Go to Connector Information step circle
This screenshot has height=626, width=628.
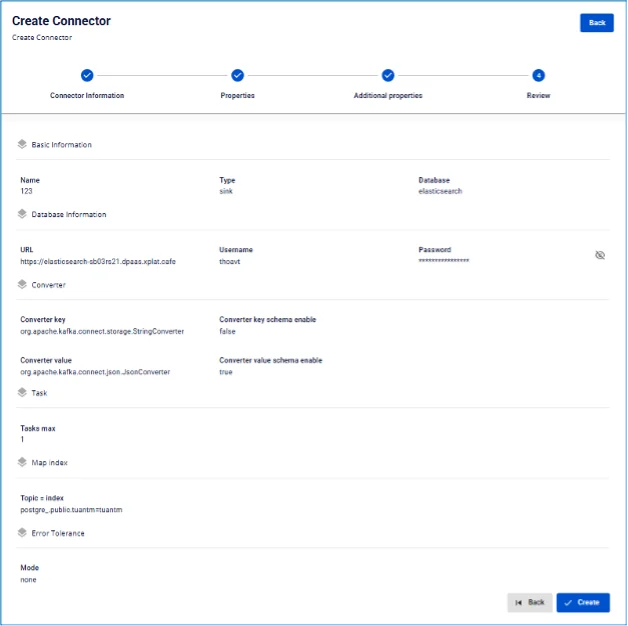(x=87, y=75)
